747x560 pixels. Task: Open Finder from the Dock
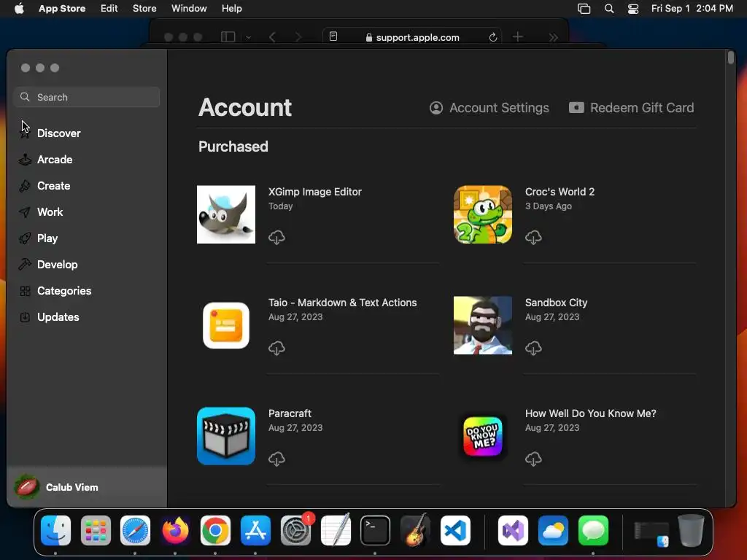[55, 531]
